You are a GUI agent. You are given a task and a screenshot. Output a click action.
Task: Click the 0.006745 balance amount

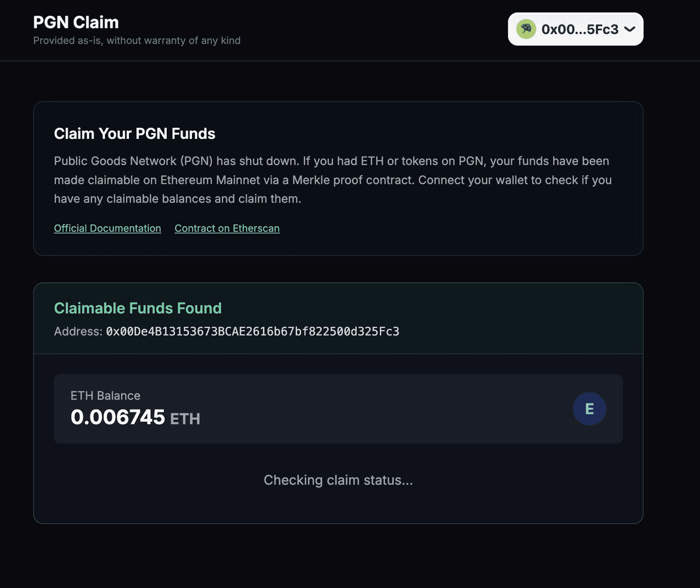(x=118, y=417)
